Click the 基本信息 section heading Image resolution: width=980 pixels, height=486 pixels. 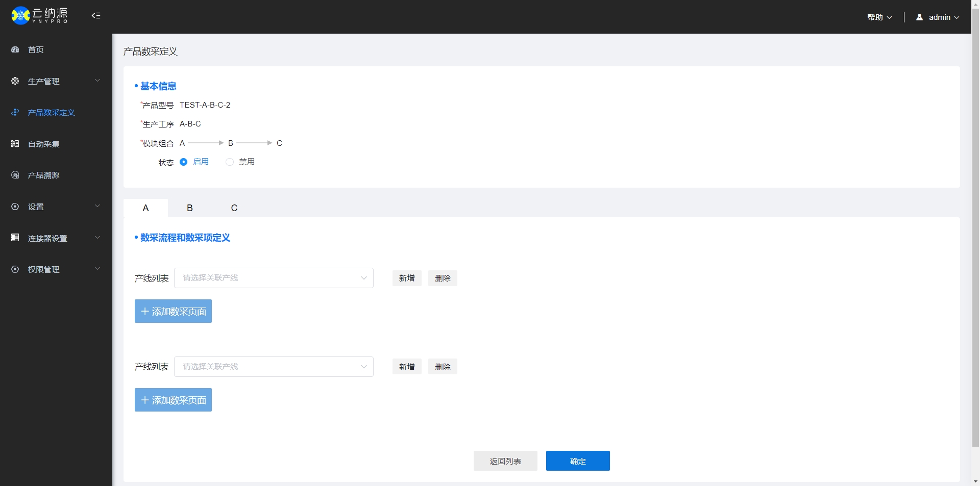click(x=158, y=86)
